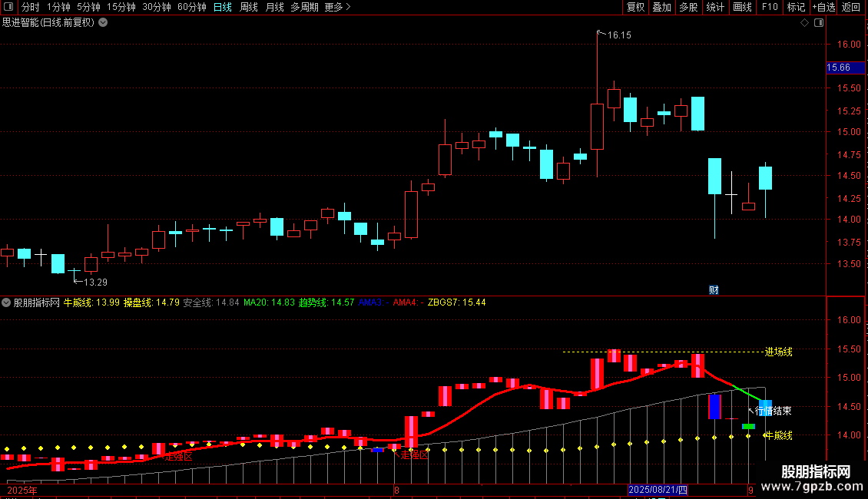The height and width of the screenshot is (499, 868).
Task: Click the 16.15 high price marker
Action: (619, 35)
